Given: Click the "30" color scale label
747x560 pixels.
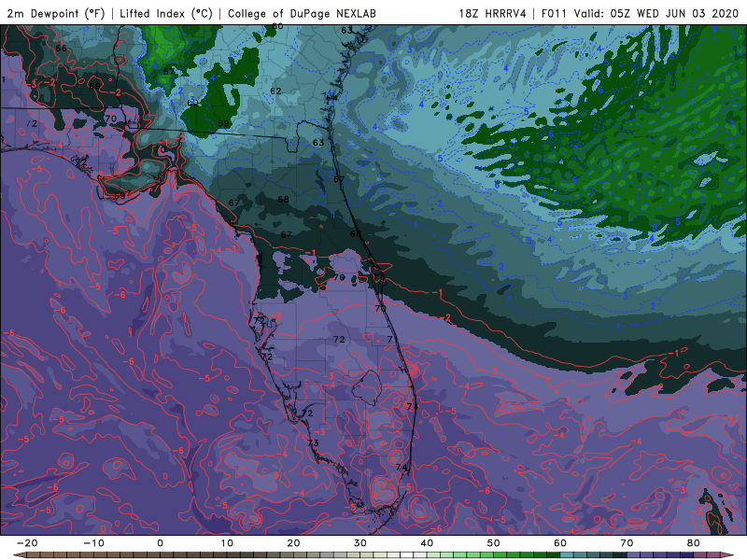Looking at the screenshot, I should point(360,543).
